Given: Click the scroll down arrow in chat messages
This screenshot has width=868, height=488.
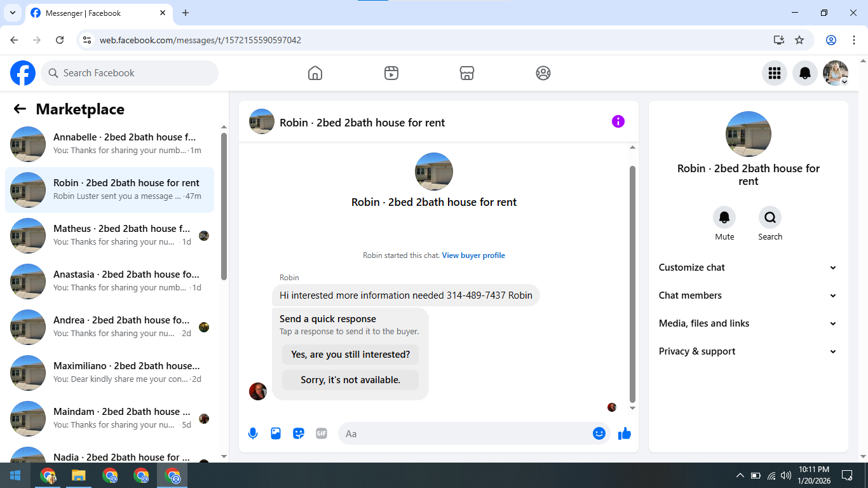Looking at the screenshot, I should coord(632,409).
